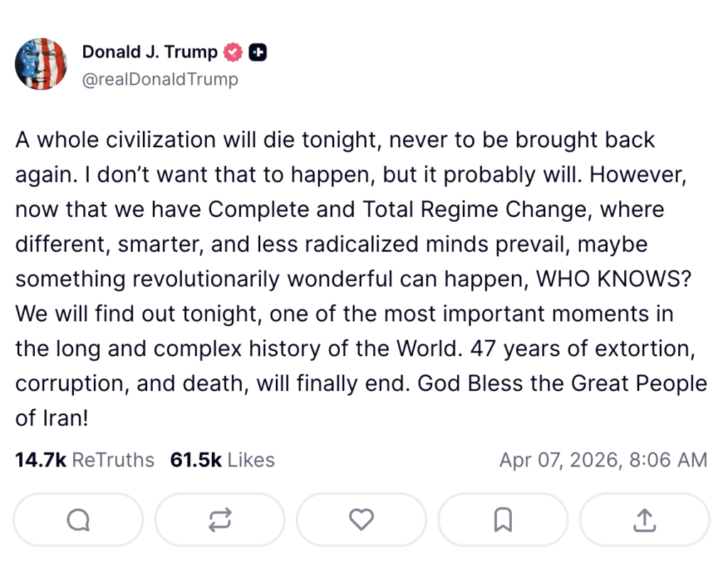Open the flag-themed profile avatar
The height and width of the screenshot is (588, 728).
[x=41, y=64]
